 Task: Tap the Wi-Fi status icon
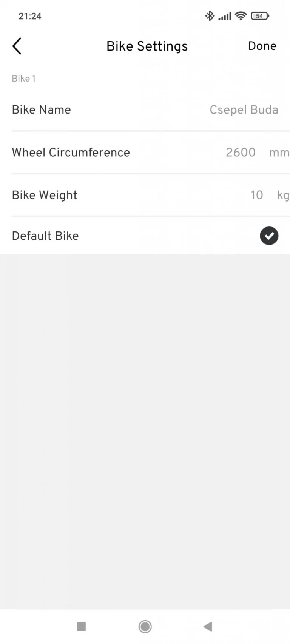click(x=241, y=16)
